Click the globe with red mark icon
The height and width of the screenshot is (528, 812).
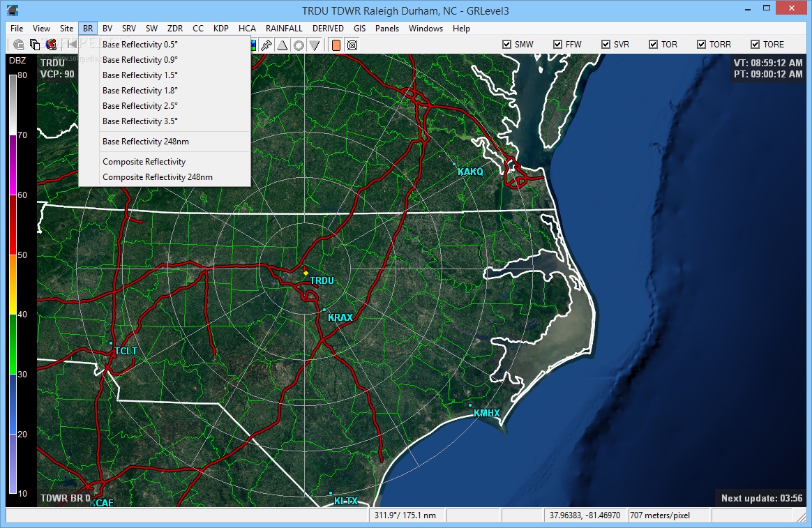(x=51, y=45)
